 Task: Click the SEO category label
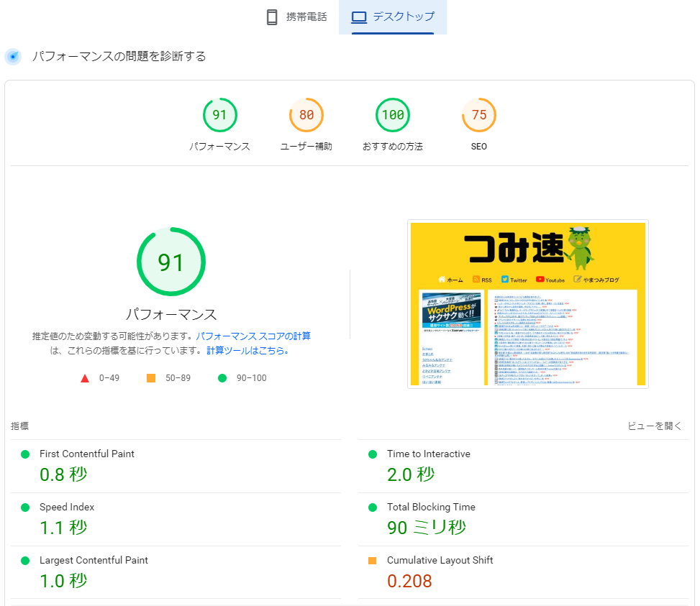(479, 146)
